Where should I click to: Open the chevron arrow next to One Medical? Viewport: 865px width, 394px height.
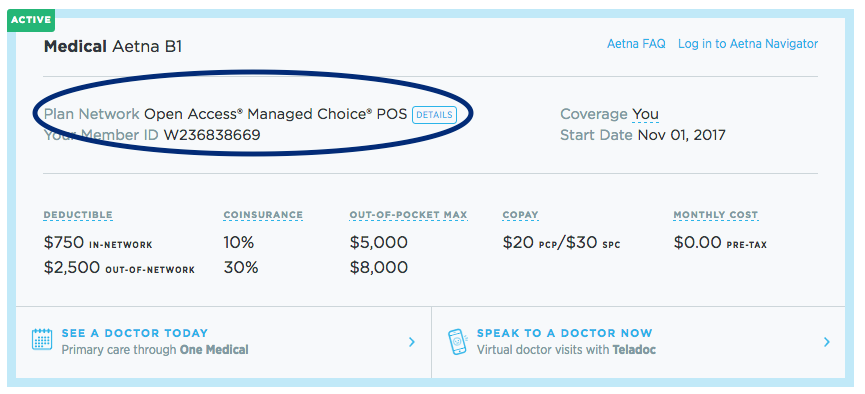pyautogui.click(x=412, y=342)
